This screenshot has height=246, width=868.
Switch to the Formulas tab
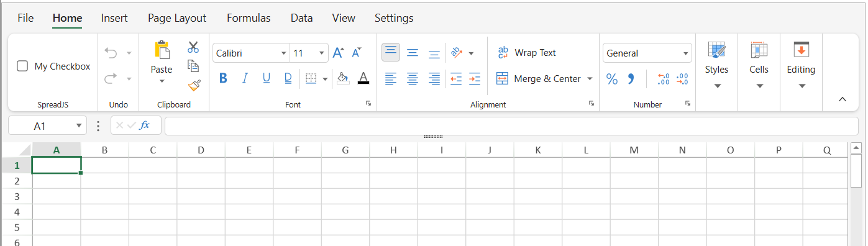[249, 18]
